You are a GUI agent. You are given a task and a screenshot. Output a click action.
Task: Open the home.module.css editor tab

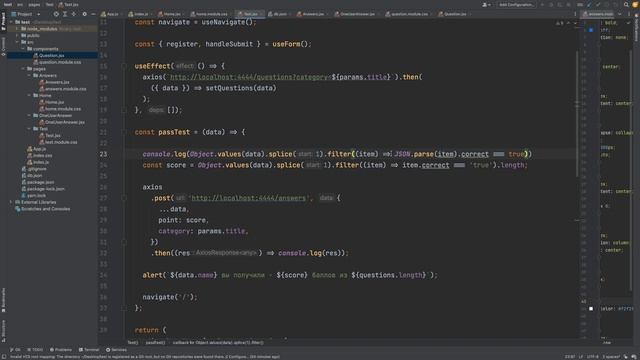tap(209, 14)
